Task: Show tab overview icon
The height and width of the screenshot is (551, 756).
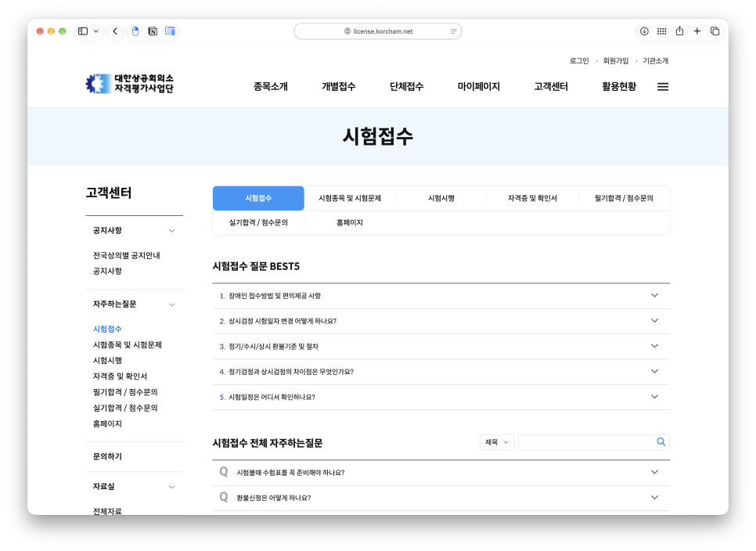Action: (x=715, y=31)
